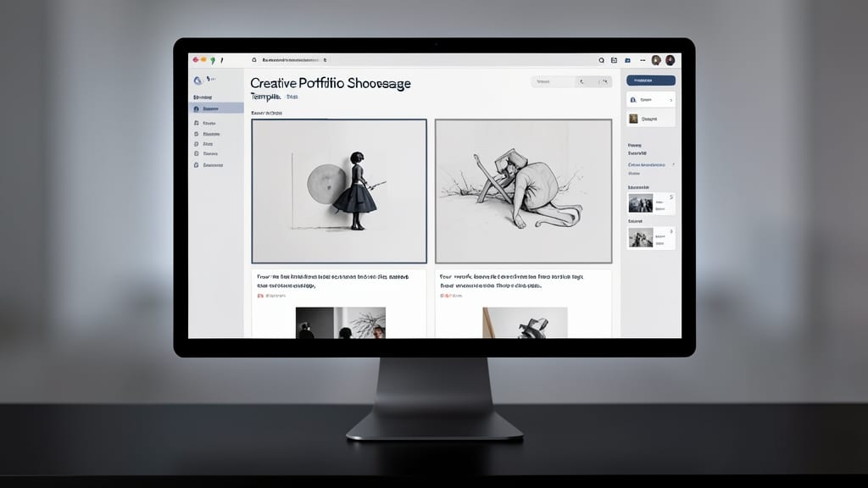The image size is (868, 488).
Task: Open the small photo of people below the left caption
Action: pyautogui.click(x=341, y=323)
